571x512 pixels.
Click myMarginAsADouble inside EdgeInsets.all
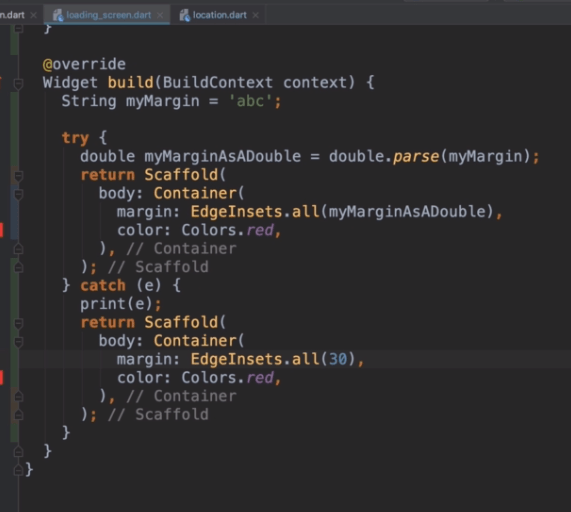[x=407, y=212]
